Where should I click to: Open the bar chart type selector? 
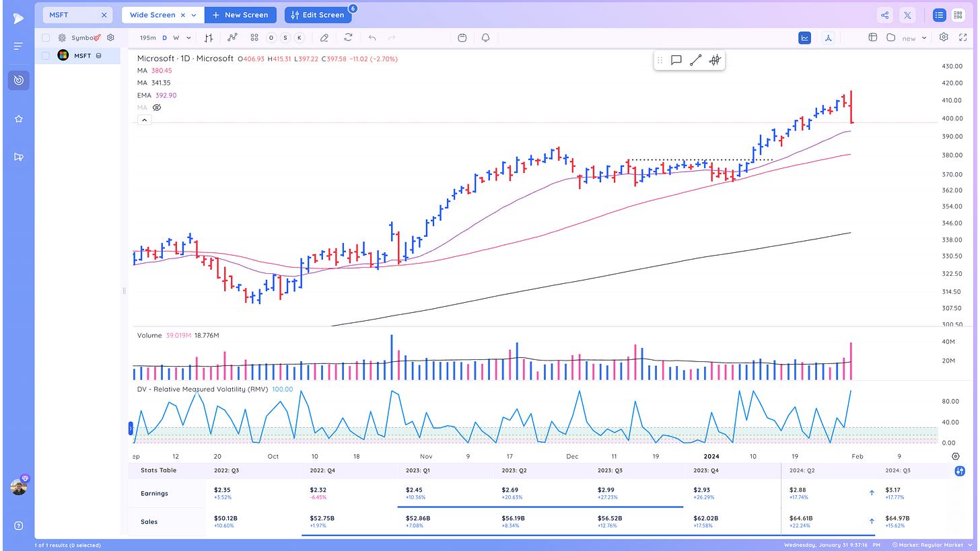[x=209, y=38]
